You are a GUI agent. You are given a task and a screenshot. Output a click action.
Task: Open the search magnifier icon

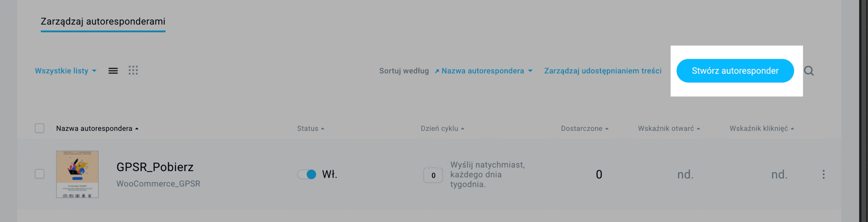[809, 71]
